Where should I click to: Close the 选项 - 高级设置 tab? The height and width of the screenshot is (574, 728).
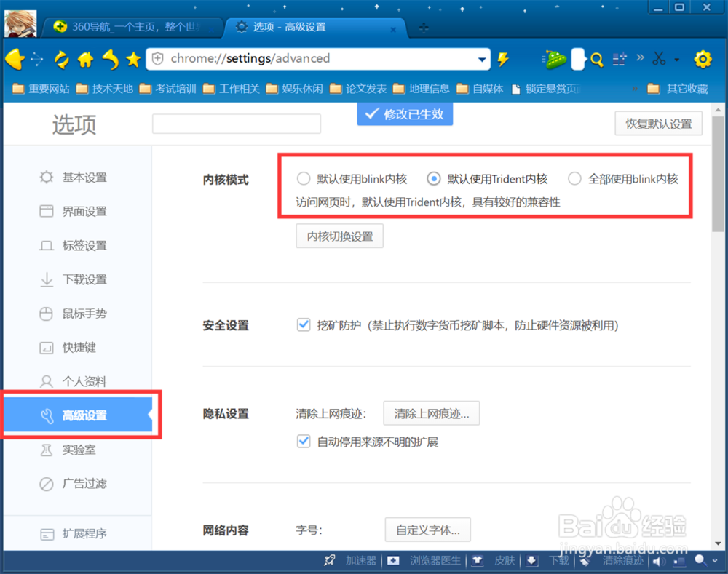393,29
